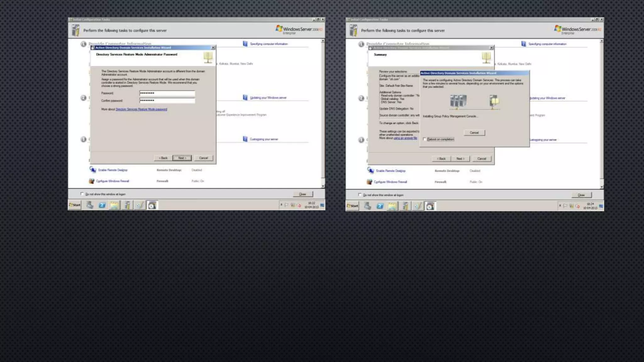Image resolution: width=644 pixels, height=362 pixels.
Task: Enable Reboot on completion checkbox
Action: click(x=425, y=139)
